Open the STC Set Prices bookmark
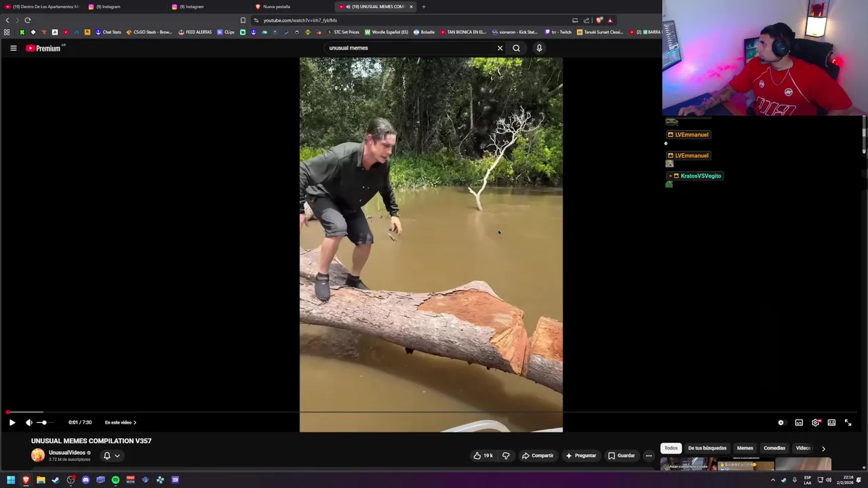Image resolution: width=868 pixels, height=488 pixels. tap(343, 32)
